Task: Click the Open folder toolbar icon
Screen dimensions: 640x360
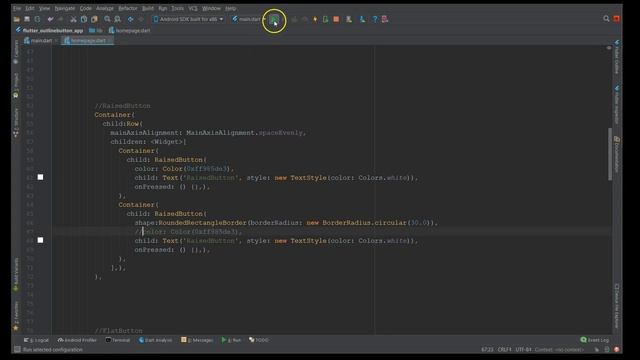Action: (16, 19)
